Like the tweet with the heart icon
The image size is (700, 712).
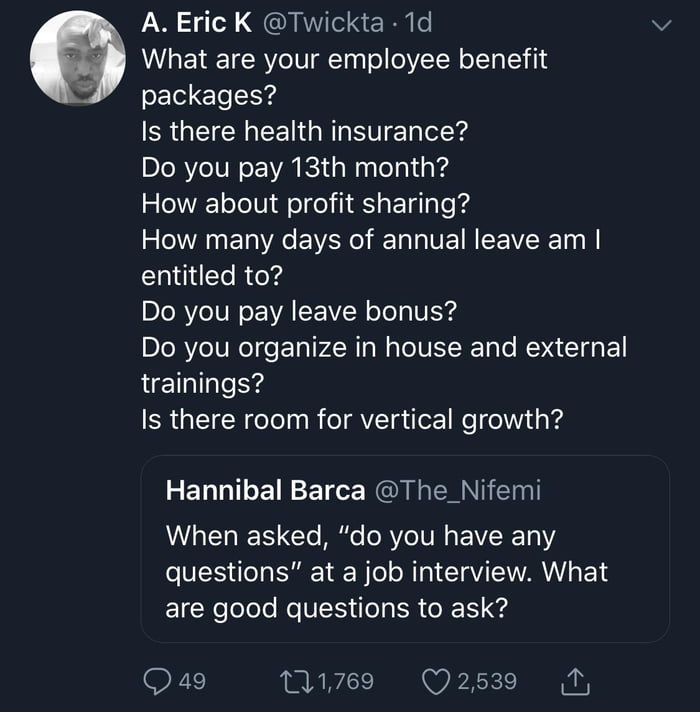pyautogui.click(x=437, y=681)
